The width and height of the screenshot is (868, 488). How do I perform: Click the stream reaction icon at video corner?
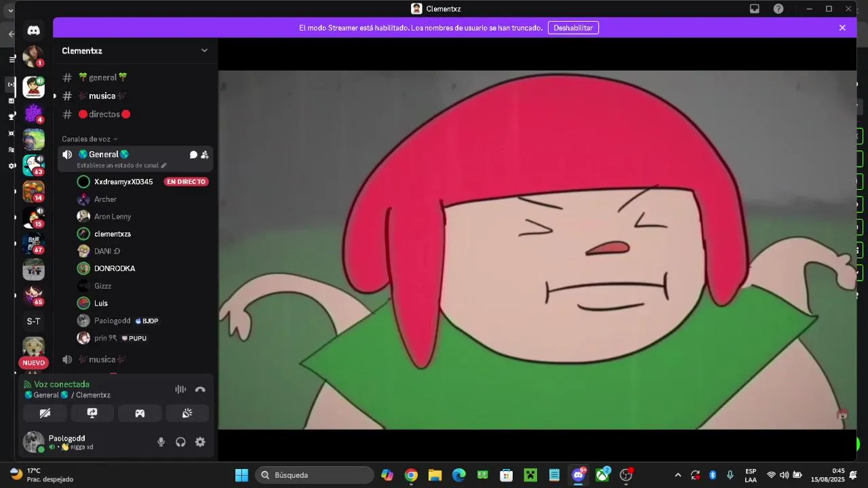click(x=842, y=415)
